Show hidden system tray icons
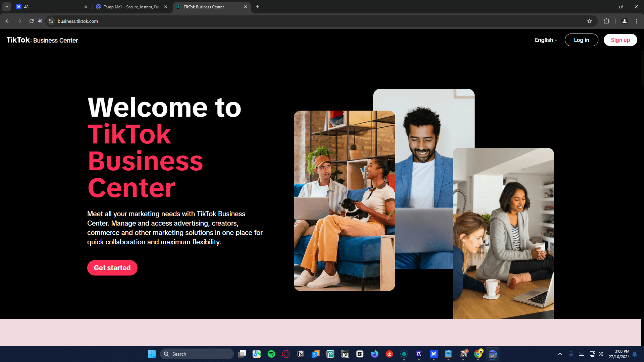Viewport: 644px width, 362px height. 560,354
